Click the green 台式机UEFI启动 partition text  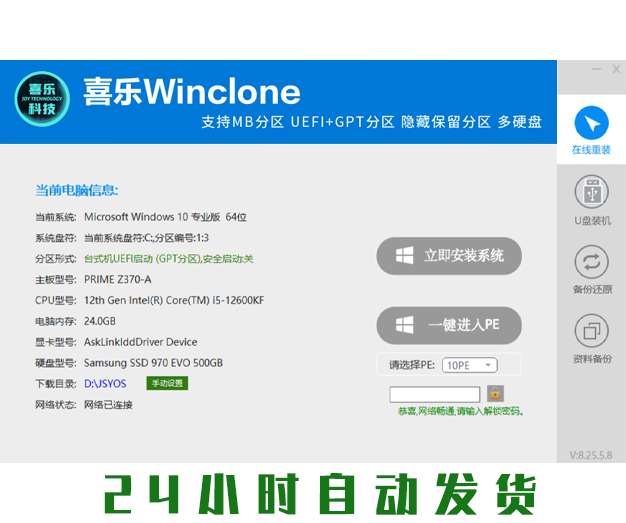(x=168, y=259)
